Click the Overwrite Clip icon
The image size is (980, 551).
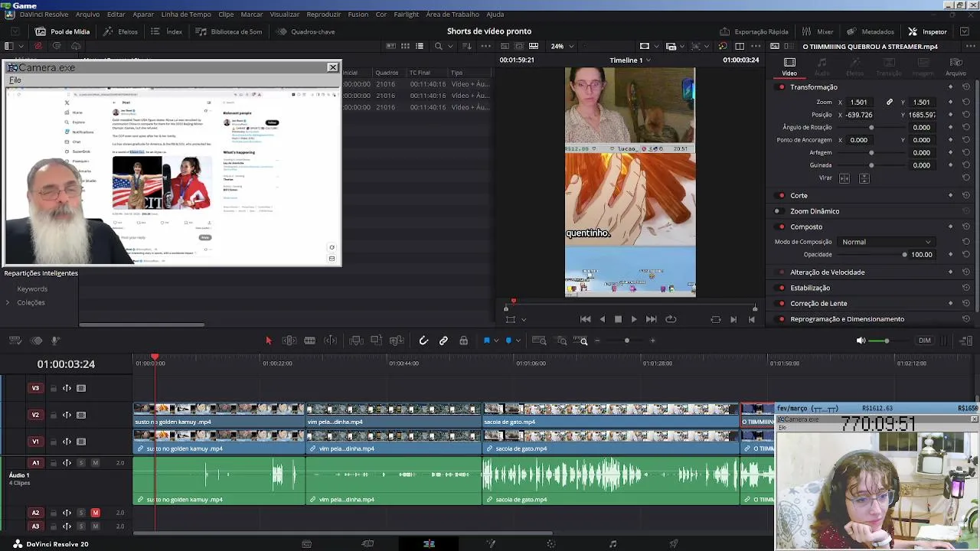point(376,341)
